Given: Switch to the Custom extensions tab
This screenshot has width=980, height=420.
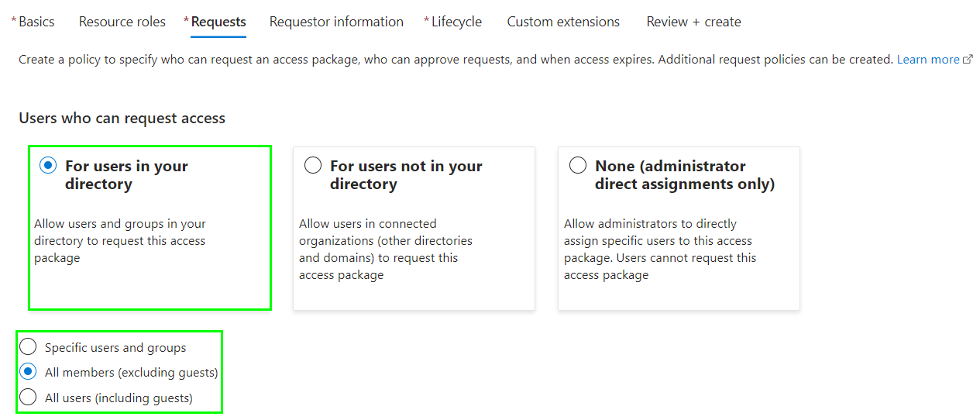Looking at the screenshot, I should click(563, 22).
